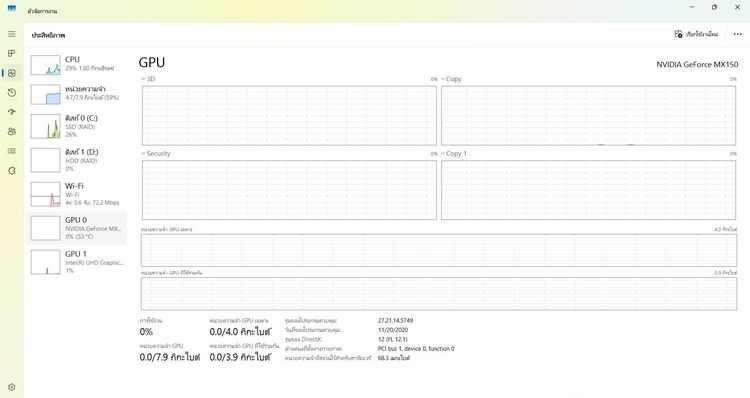Select GPU 0 NVIDIA item
Image resolution: width=750 pixels, height=398 pixels.
click(x=77, y=228)
